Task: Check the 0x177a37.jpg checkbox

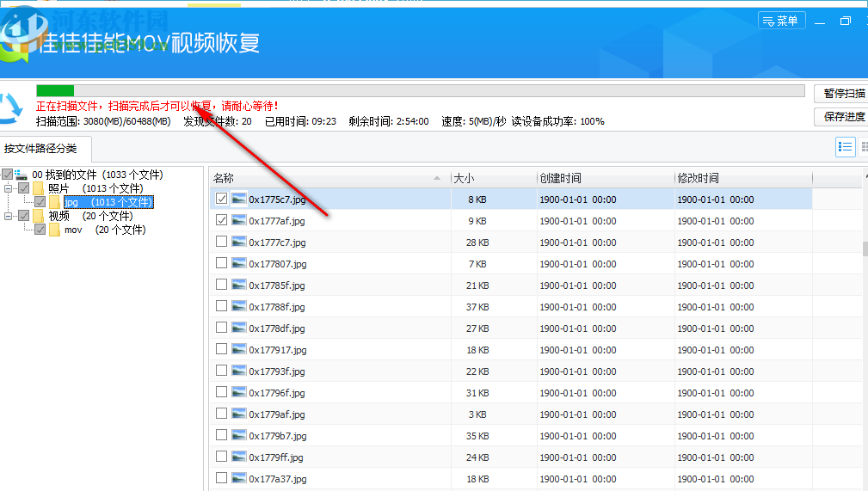Action: (x=221, y=478)
